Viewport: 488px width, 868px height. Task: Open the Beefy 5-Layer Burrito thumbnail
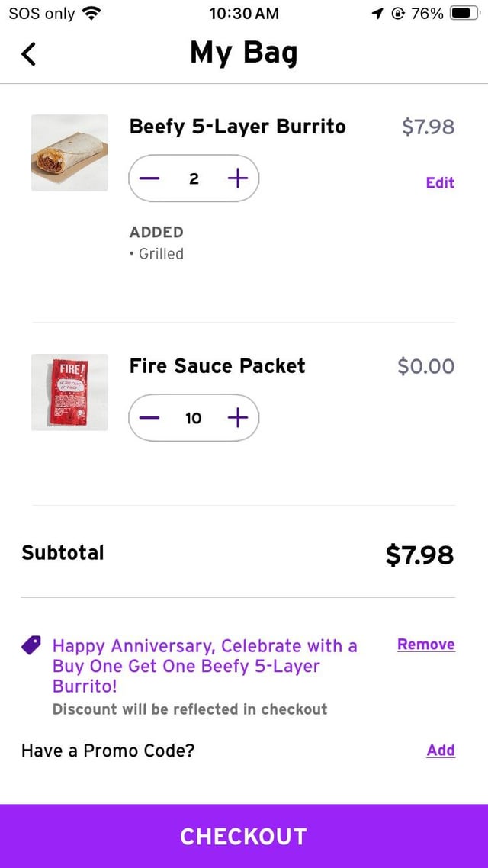pos(69,153)
